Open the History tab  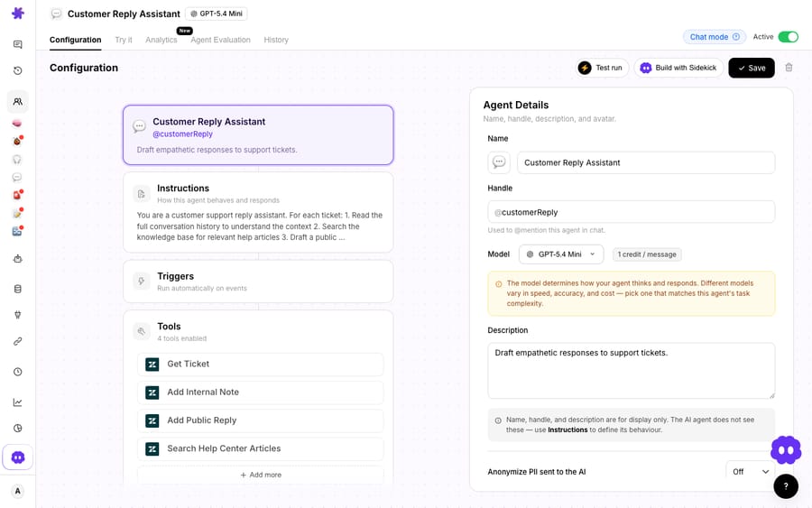click(276, 40)
